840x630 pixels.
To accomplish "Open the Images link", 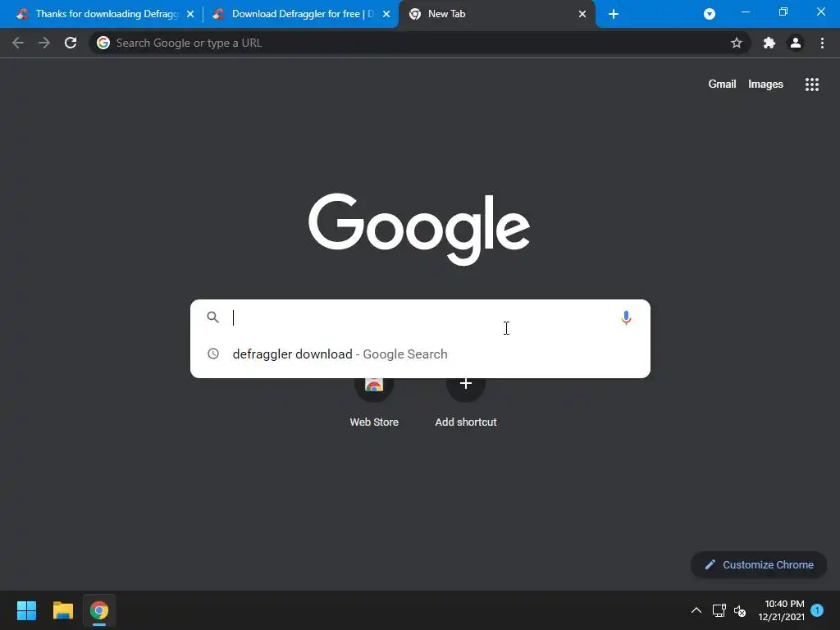I will (x=765, y=84).
